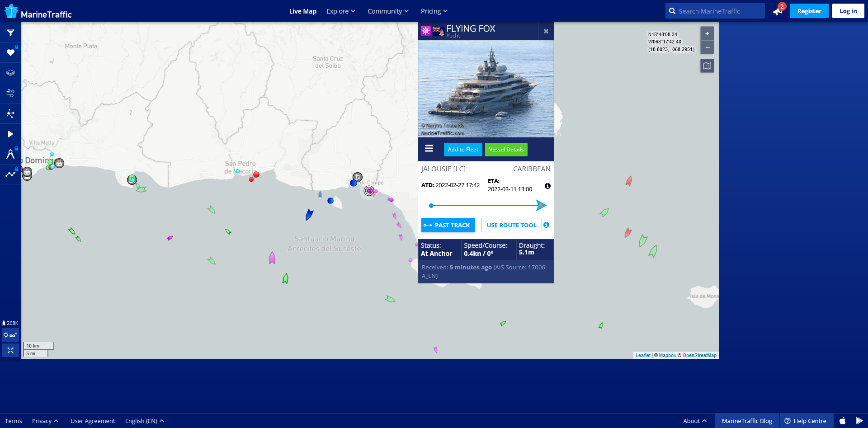868x428 pixels.
Task: Open the map filters funnel icon
Action: coord(10,33)
